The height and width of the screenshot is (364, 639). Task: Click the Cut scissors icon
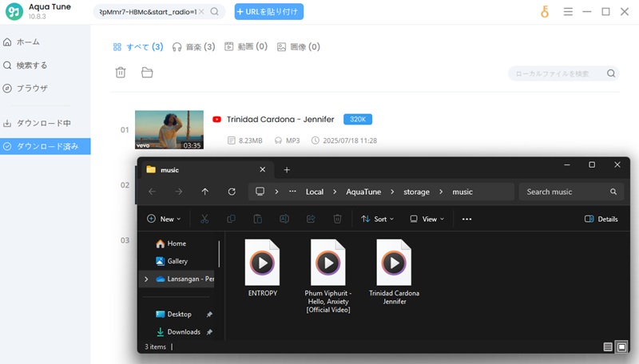[x=204, y=219]
